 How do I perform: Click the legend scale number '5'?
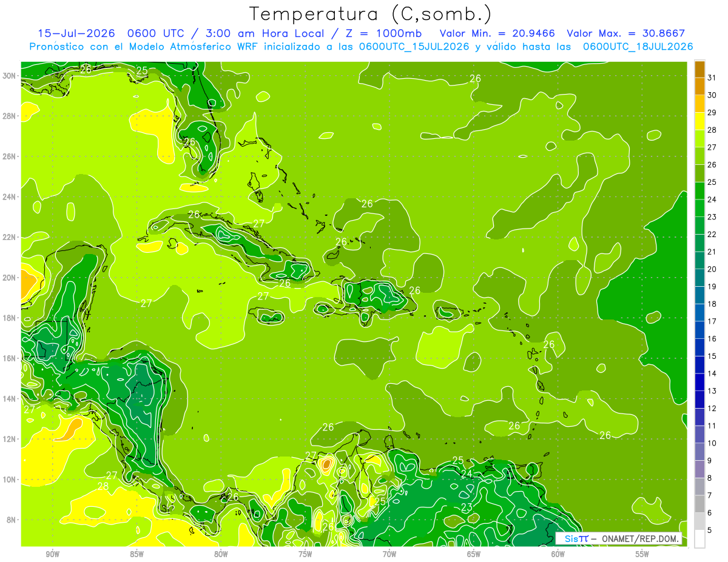(710, 530)
